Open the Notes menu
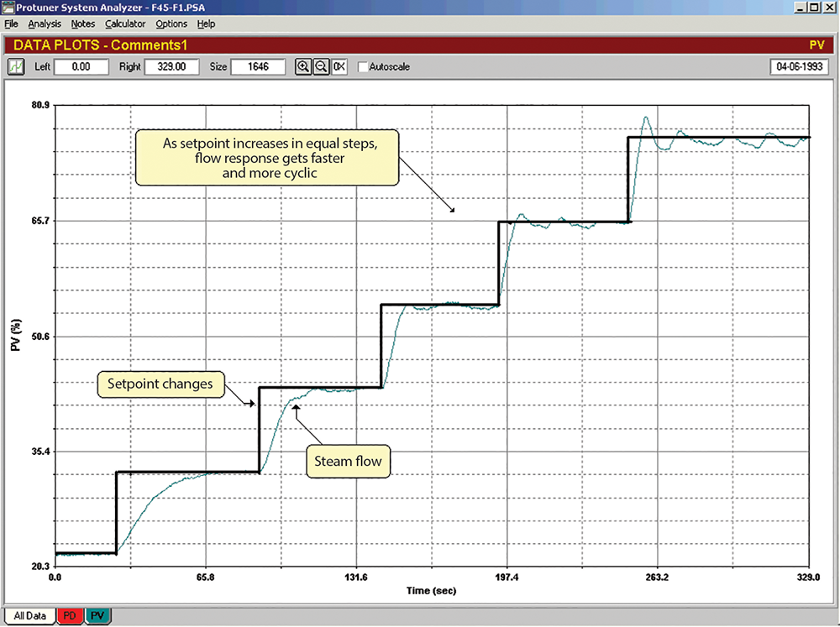Image resolution: width=840 pixels, height=627 pixels. (83, 24)
